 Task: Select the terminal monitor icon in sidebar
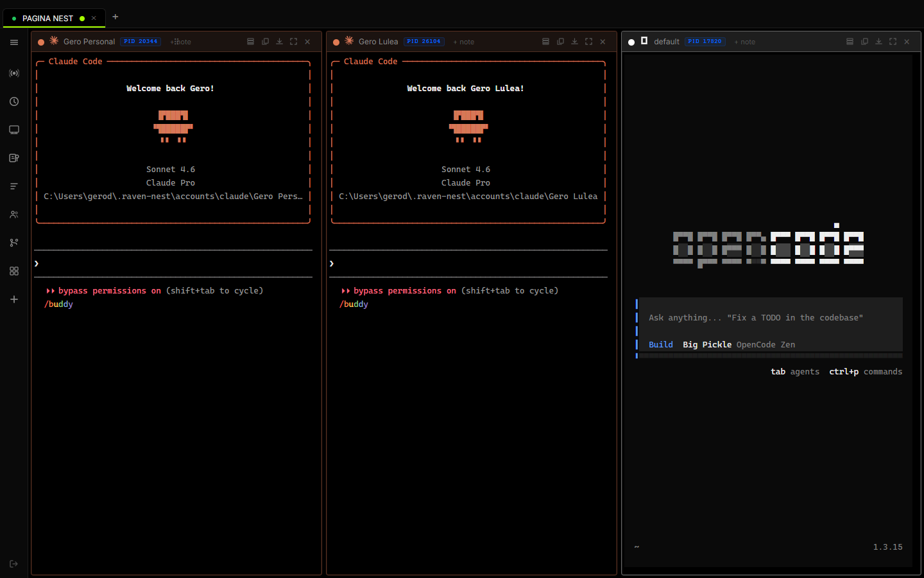[x=14, y=129]
